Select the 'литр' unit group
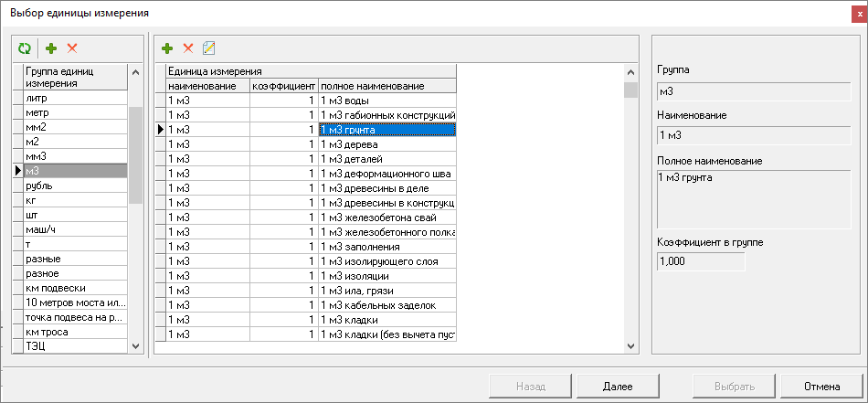868x403 pixels. [x=73, y=97]
